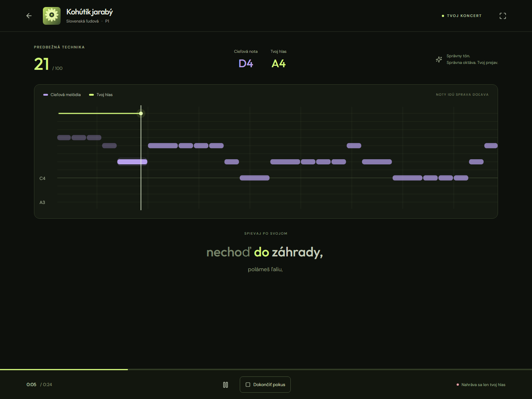Click Správna oktáva. Tvoj prejav. text

(x=472, y=63)
